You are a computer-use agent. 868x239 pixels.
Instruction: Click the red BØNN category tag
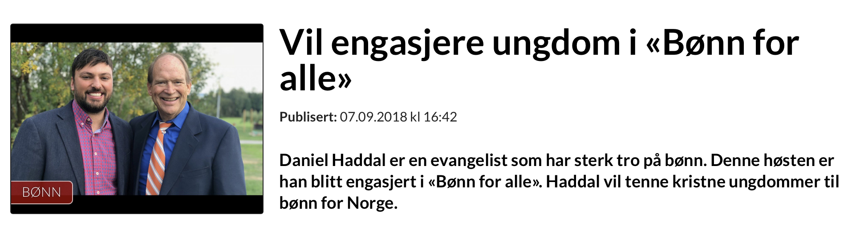tap(42, 192)
